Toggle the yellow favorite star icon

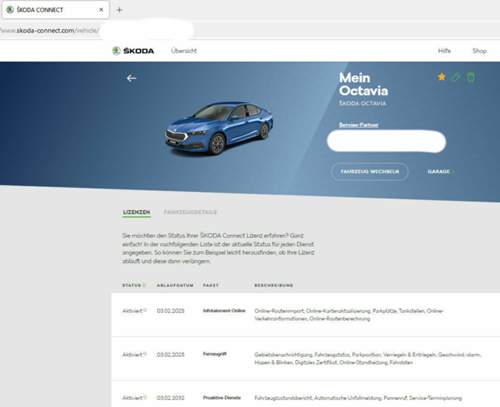pyautogui.click(x=441, y=77)
